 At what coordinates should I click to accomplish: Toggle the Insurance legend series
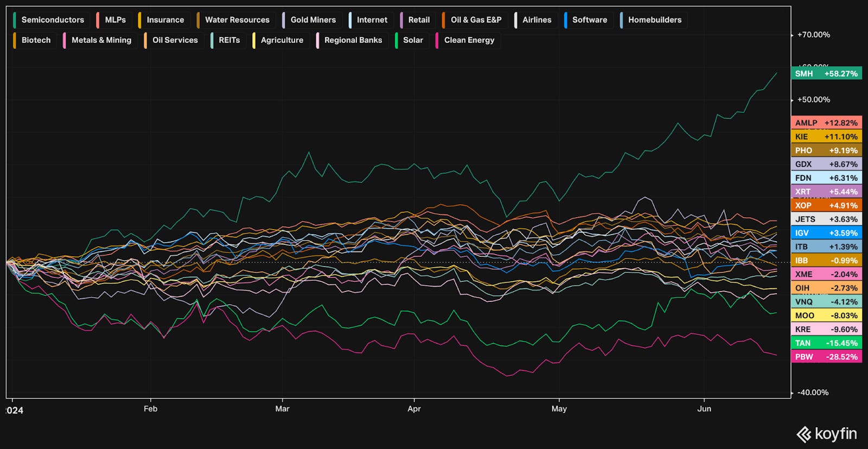(163, 20)
